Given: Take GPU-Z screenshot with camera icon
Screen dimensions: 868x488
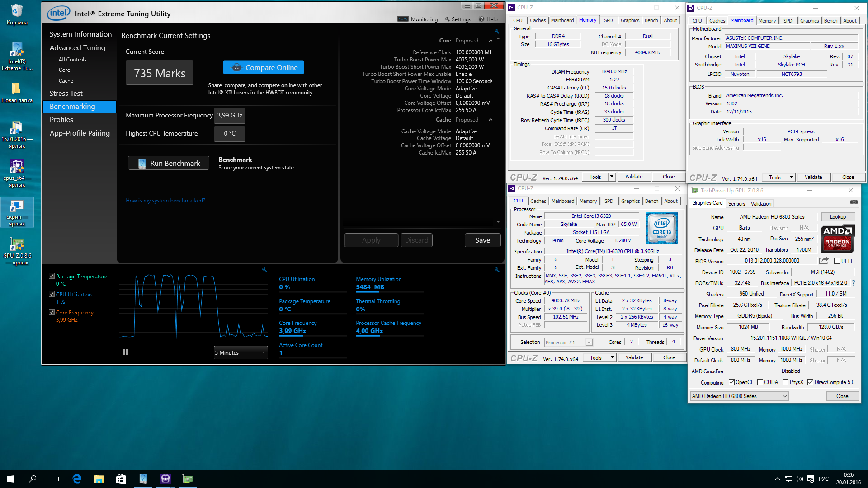Looking at the screenshot, I should (854, 202).
